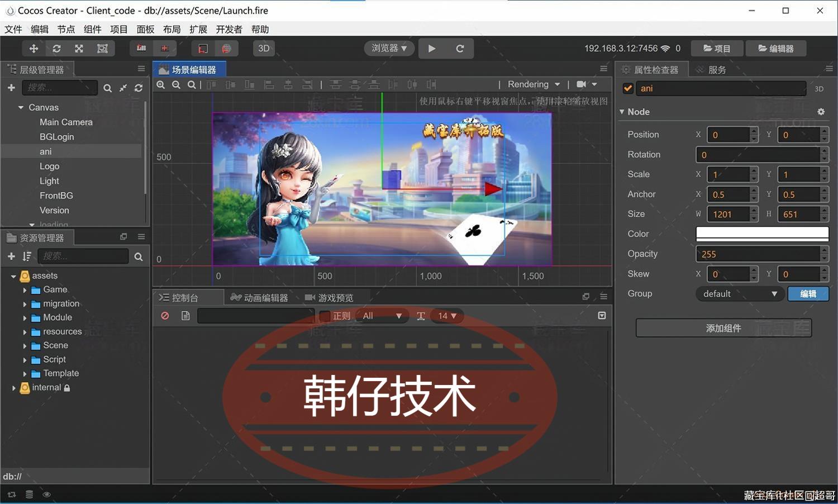
Task: Expand the Script folder
Action: point(25,360)
